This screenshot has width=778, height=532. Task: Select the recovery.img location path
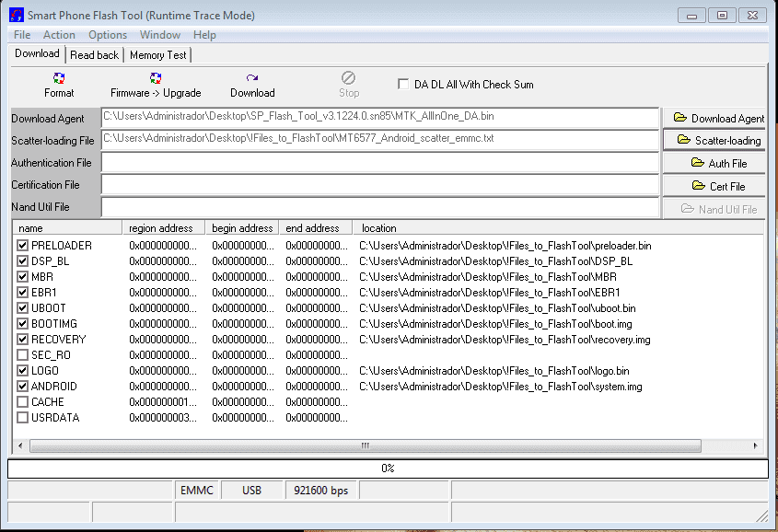pos(505,339)
